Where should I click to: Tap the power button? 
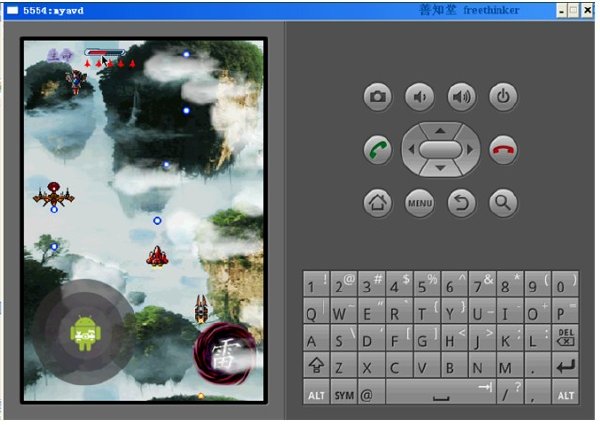click(503, 97)
